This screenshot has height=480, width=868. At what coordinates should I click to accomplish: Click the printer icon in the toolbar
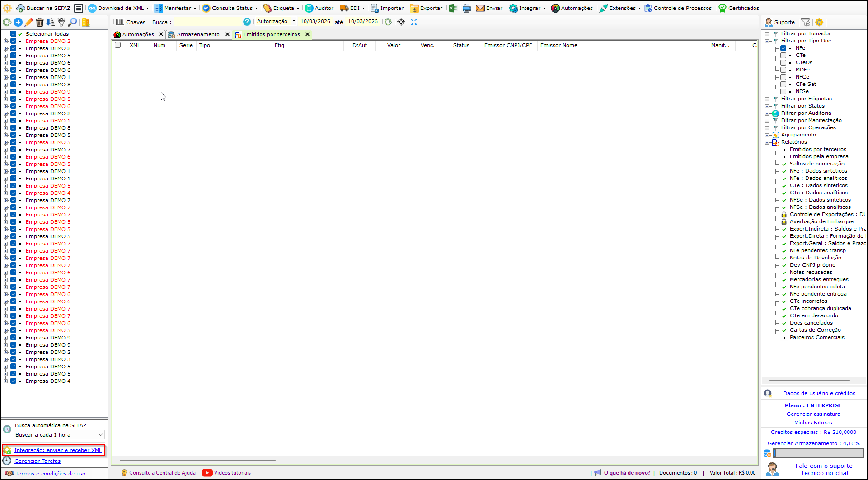click(466, 8)
